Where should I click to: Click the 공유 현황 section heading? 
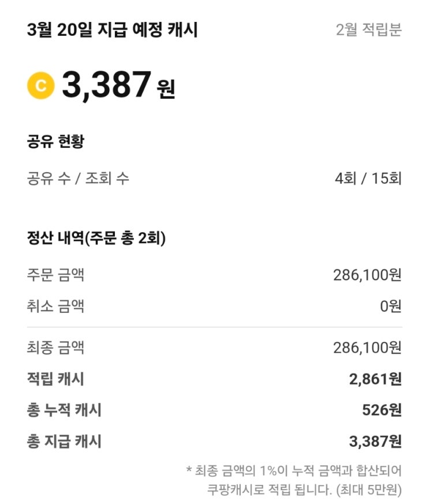55,141
